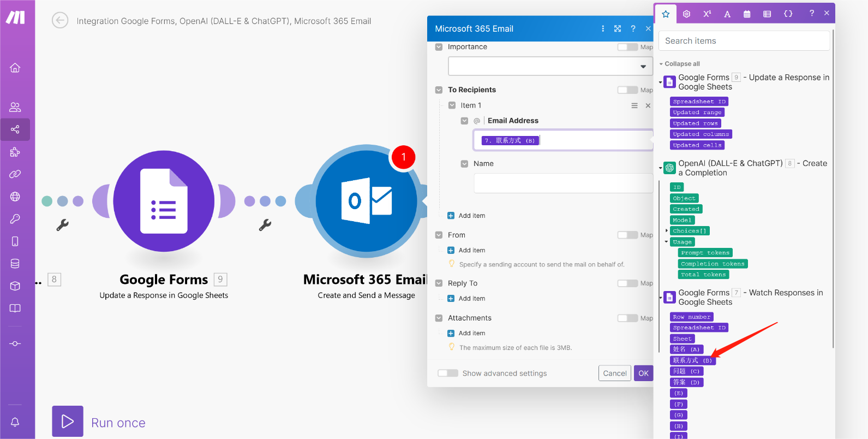The image size is (868, 439).
Task: Enable Map toggle for To Recipients
Action: coord(627,90)
